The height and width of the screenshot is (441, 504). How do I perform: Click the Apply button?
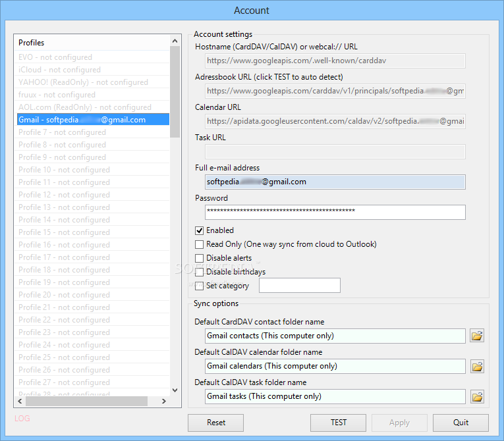coord(399,423)
